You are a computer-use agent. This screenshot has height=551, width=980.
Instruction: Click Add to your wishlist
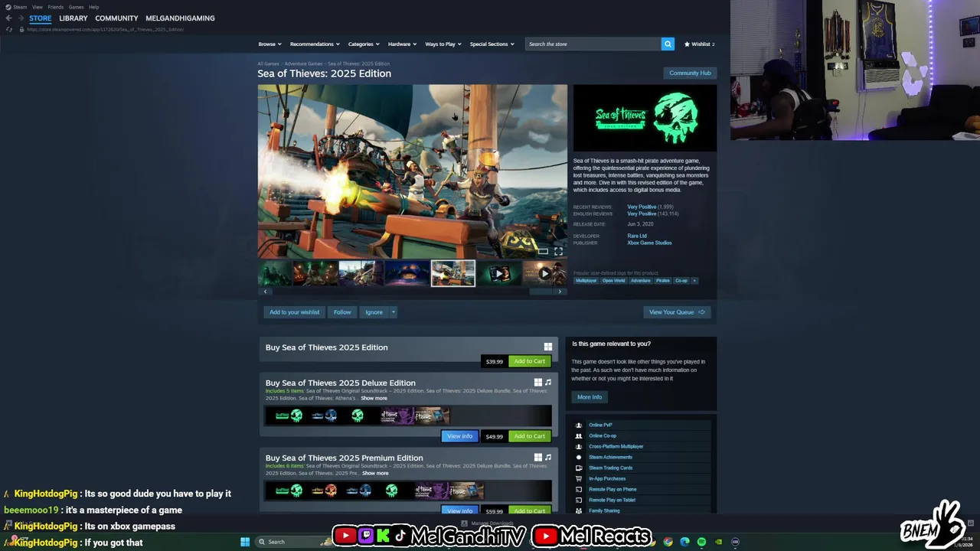pyautogui.click(x=294, y=312)
